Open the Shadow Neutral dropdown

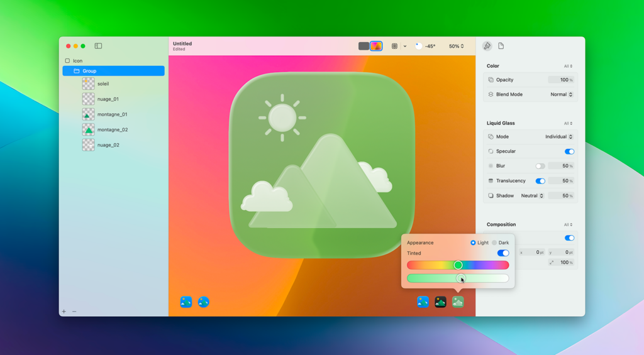pyautogui.click(x=532, y=195)
